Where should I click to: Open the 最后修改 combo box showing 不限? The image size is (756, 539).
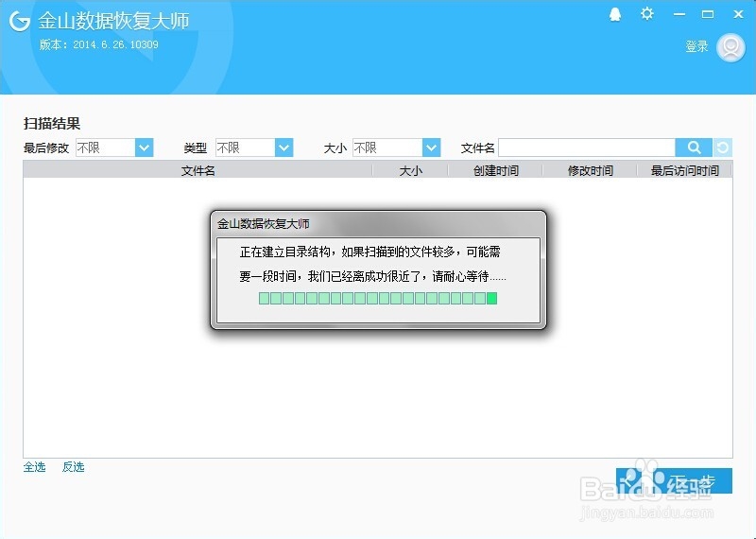(x=114, y=148)
